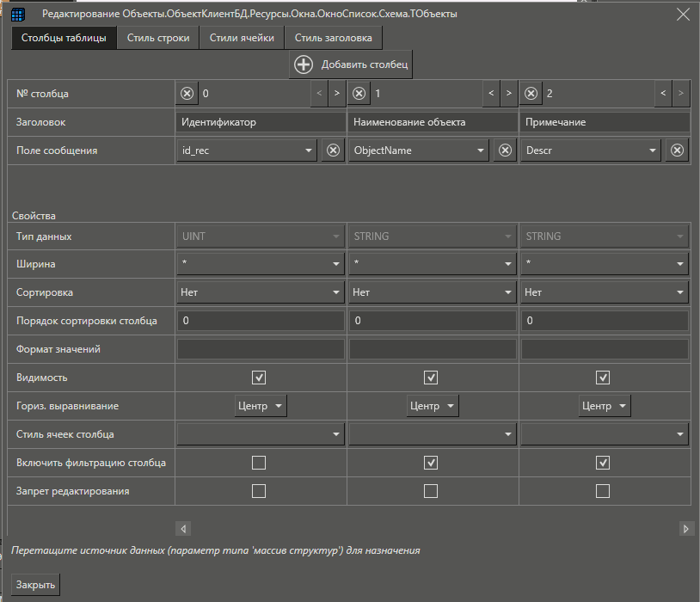Switch to the Стиль строки tab

[158, 38]
